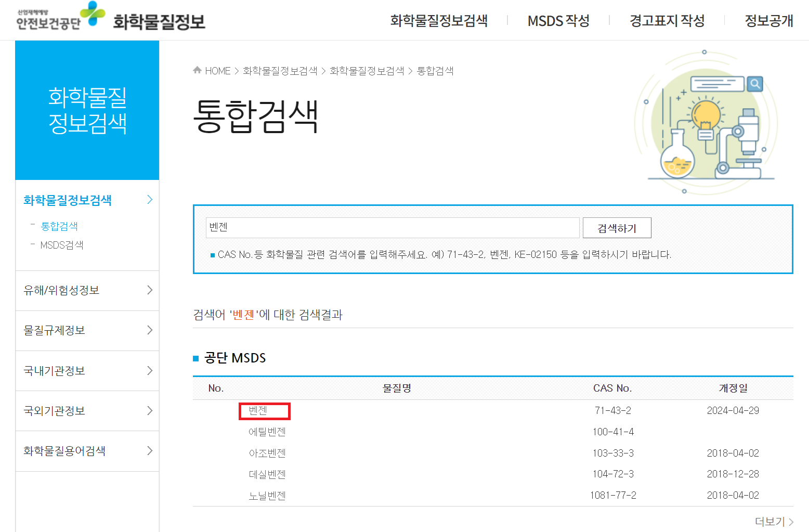Click the HOME house icon in breadcrumb
The image size is (809, 532).
[197, 70]
